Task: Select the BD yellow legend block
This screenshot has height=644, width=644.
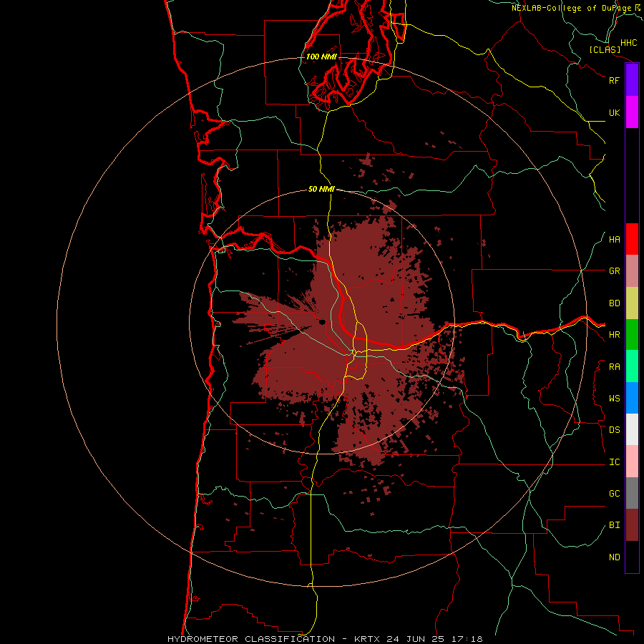Action: 632,303
